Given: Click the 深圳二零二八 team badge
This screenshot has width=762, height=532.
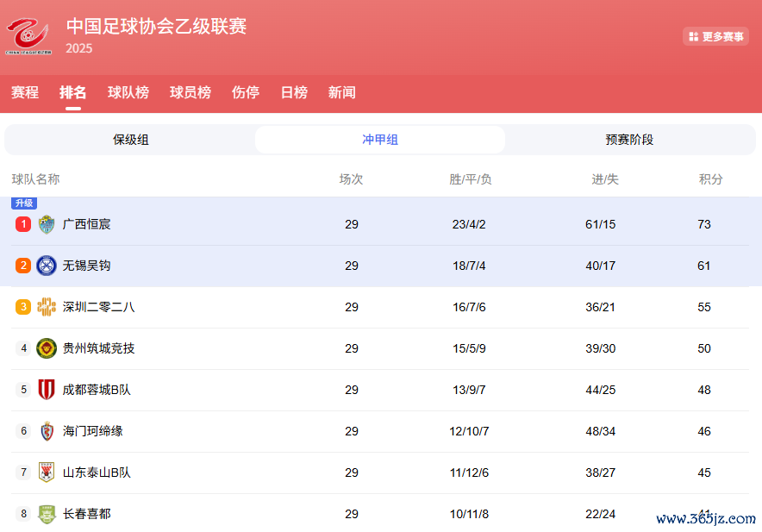Looking at the screenshot, I should pos(47,307).
